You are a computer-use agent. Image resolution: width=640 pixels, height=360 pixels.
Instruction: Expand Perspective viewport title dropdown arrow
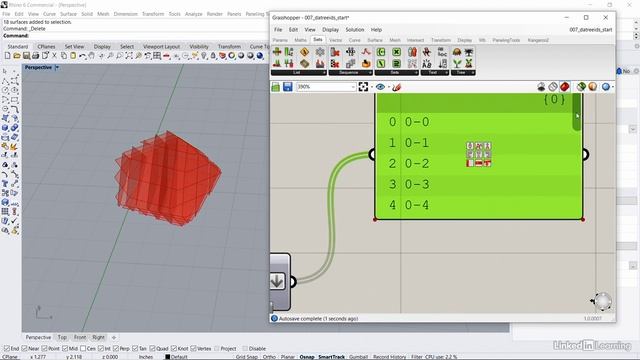click(57, 67)
